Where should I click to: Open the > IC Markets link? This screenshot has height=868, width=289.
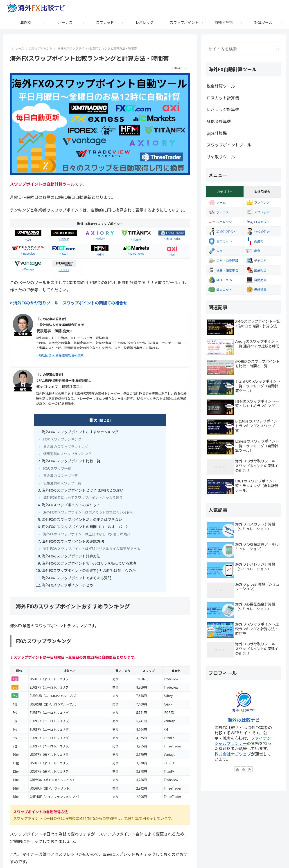(136, 254)
